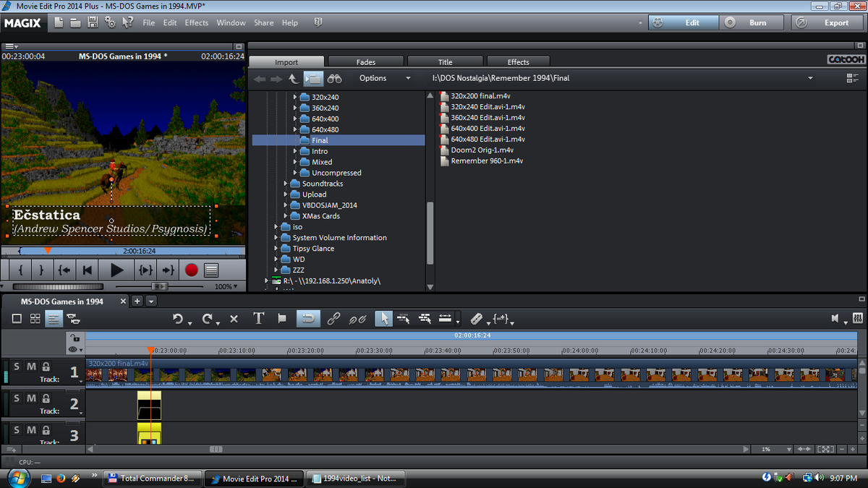Click the Export button
The width and height of the screenshot is (868, 488).
(x=829, y=22)
